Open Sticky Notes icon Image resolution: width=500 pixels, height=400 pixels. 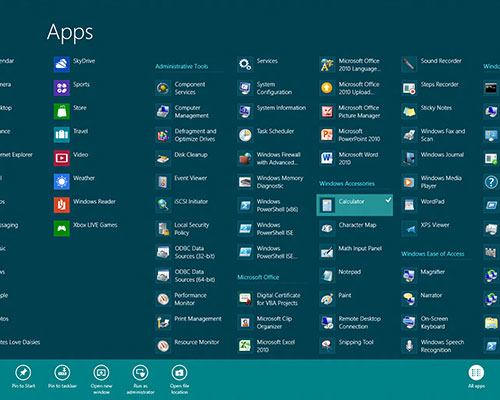click(409, 112)
